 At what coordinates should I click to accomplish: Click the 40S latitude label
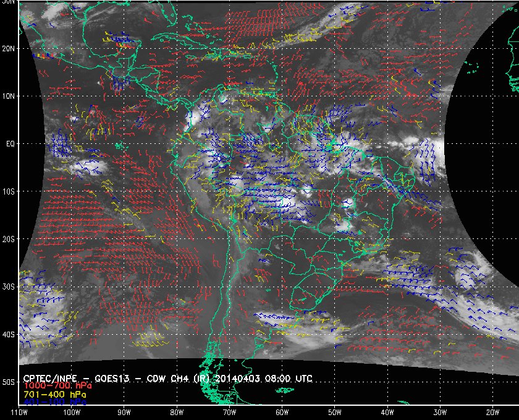pos(8,335)
